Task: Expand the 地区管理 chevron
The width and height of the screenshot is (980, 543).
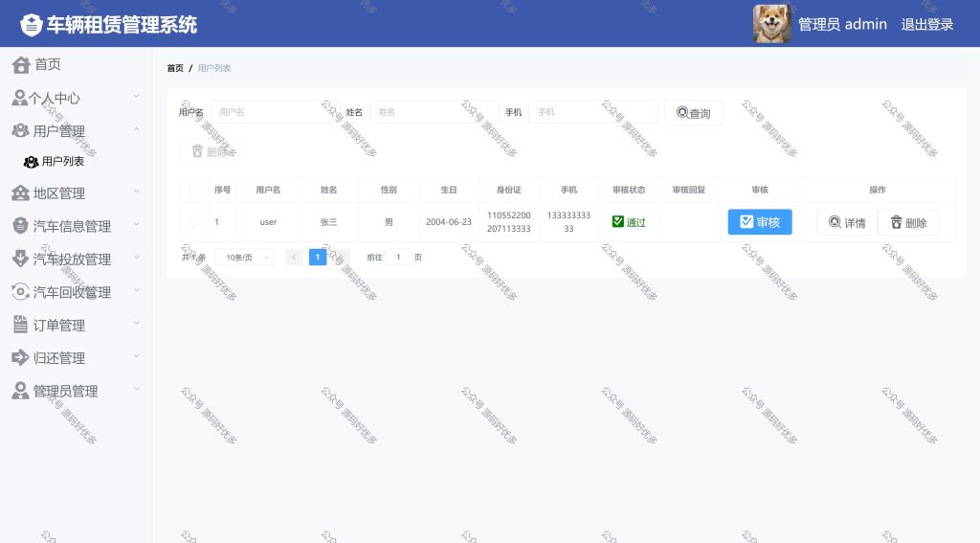Action: (136, 192)
